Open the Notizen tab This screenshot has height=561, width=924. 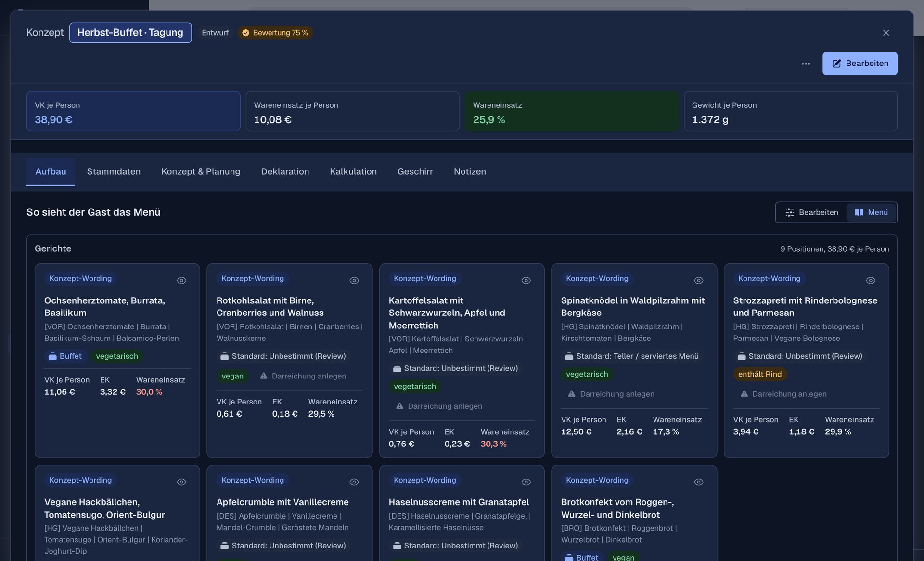click(x=470, y=171)
